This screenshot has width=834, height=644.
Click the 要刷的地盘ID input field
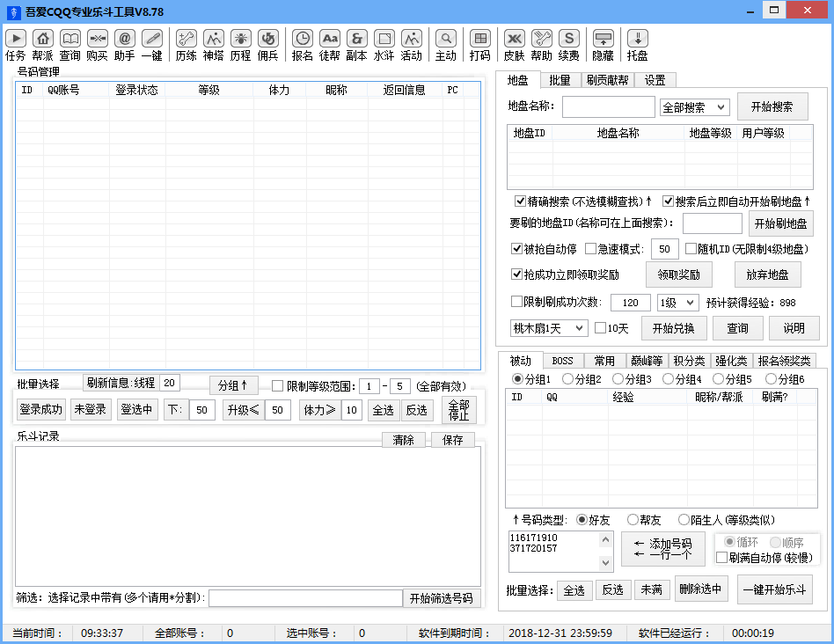point(713,223)
